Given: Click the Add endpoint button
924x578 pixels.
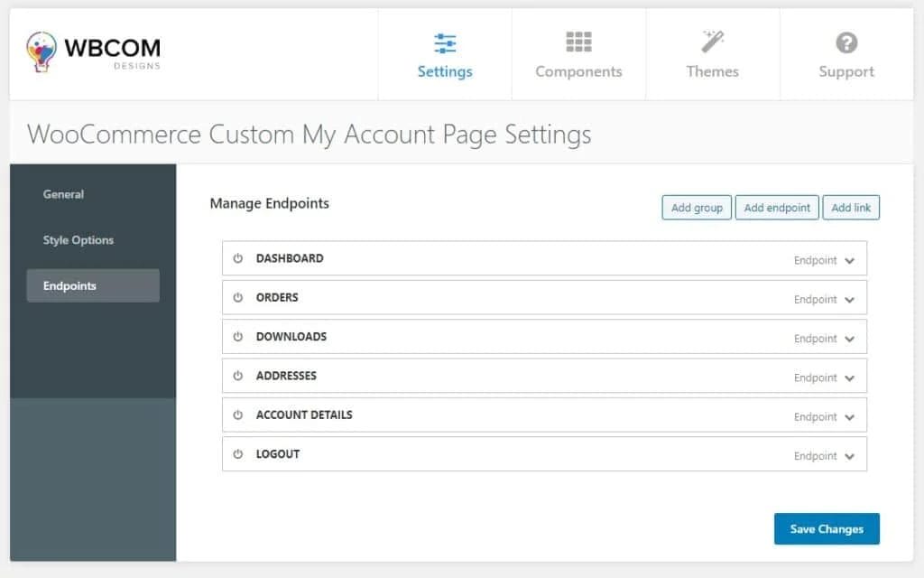Looking at the screenshot, I should click(777, 208).
